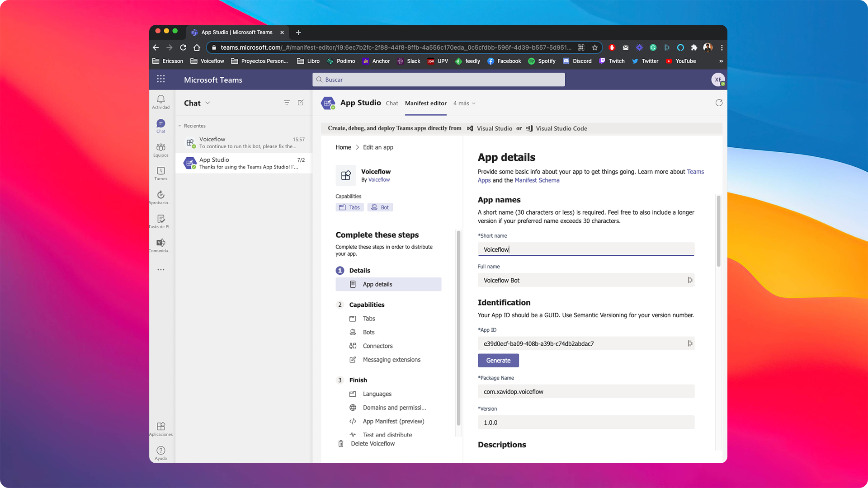Open the chat filter icon
This screenshot has width=868, height=488.
[287, 103]
